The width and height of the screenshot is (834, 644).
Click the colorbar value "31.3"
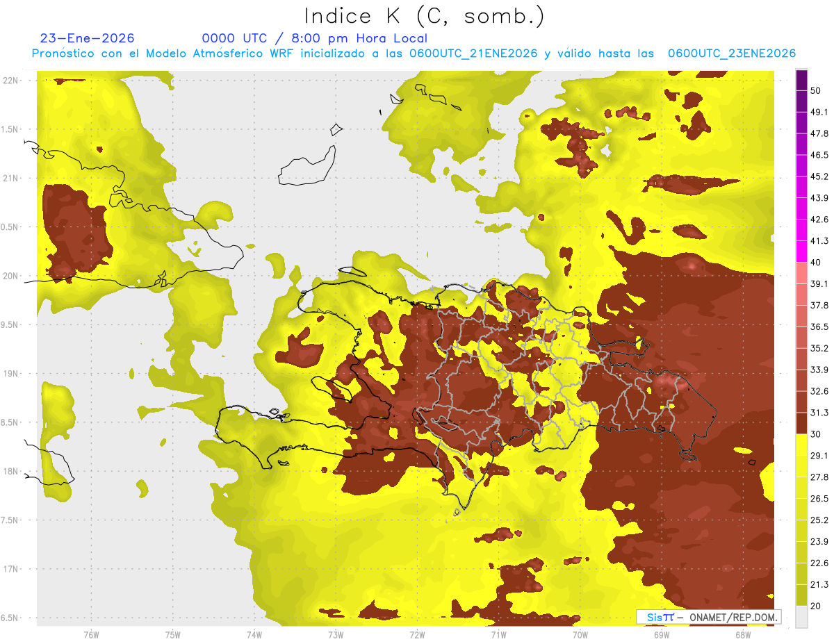[819, 413]
